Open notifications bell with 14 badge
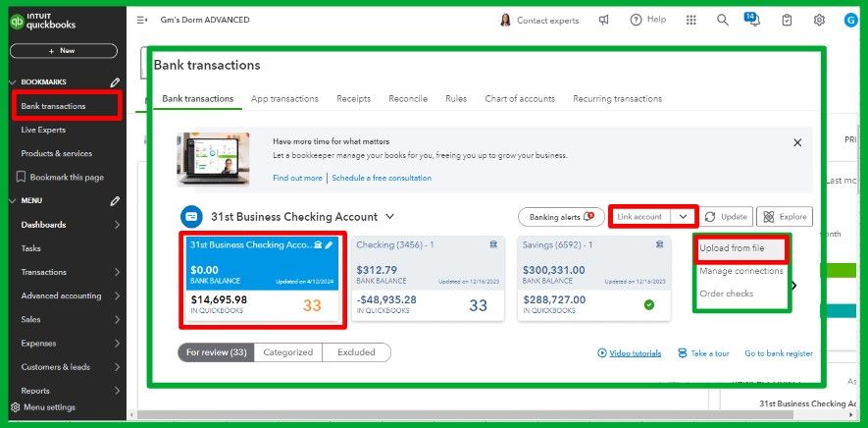Screen dimensions: 868x428 (x=753, y=20)
